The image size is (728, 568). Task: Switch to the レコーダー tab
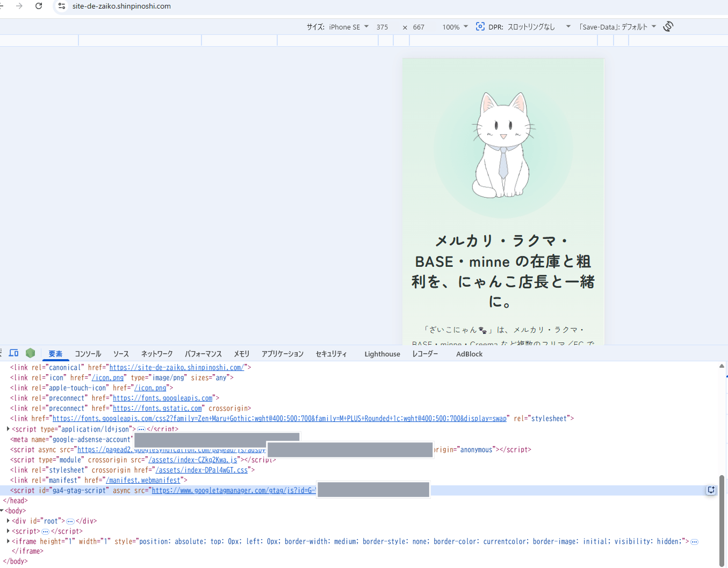point(425,354)
